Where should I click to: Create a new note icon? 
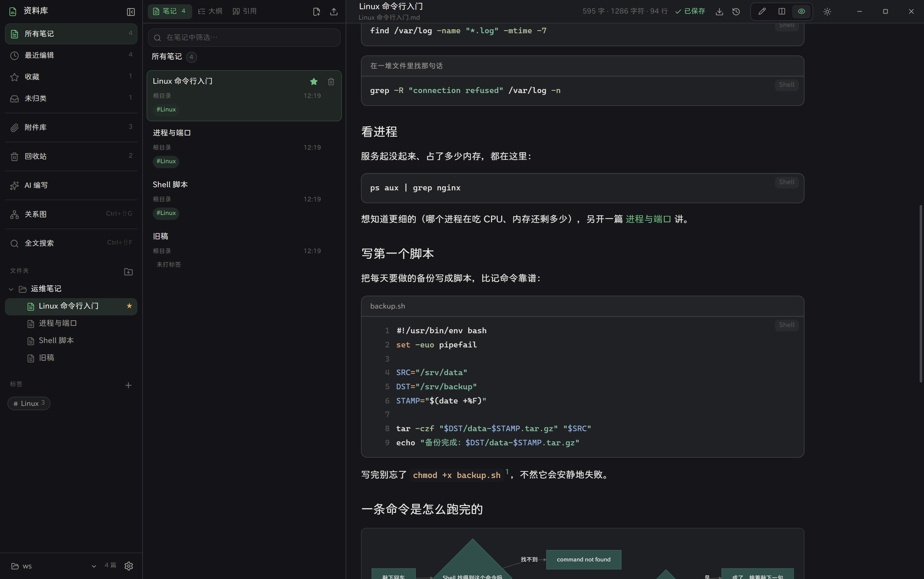point(316,12)
